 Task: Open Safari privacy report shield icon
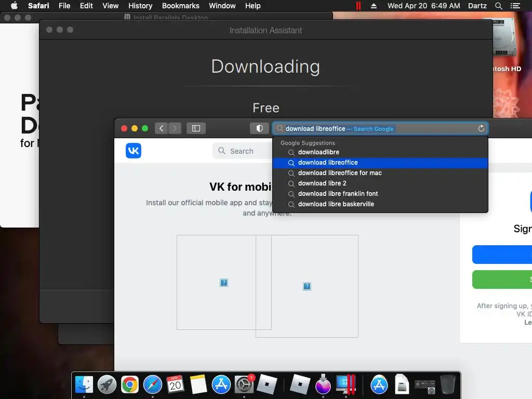[x=259, y=128]
